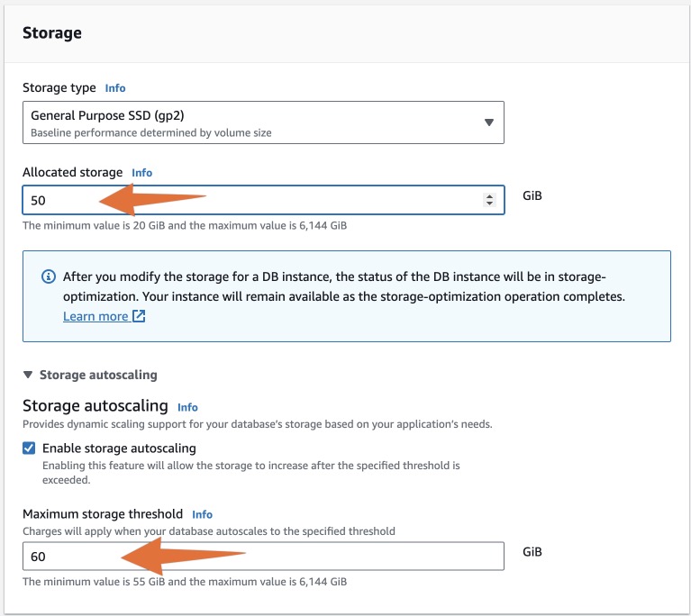Toggle Enable storage autoscaling checkbox

[x=29, y=448]
